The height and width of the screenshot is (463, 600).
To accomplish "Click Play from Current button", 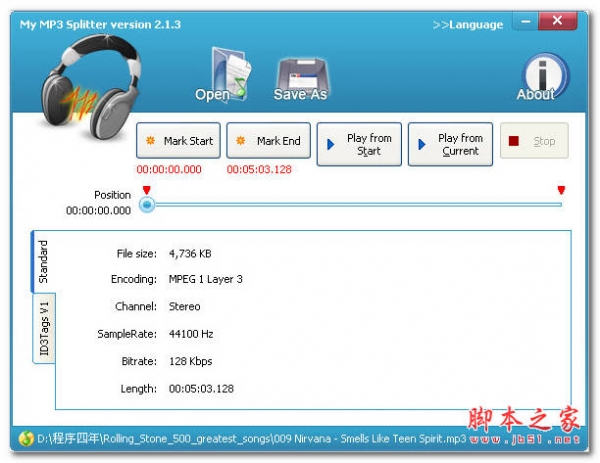I will click(450, 144).
